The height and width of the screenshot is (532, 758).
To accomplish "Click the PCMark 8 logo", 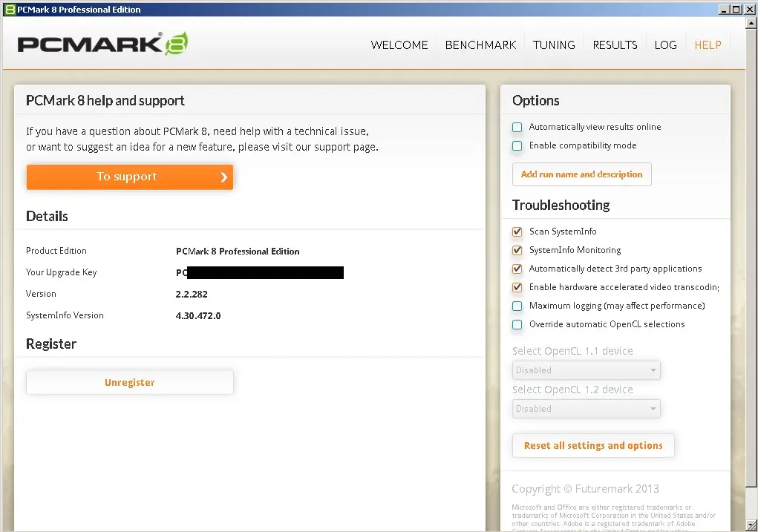I will pos(102,44).
